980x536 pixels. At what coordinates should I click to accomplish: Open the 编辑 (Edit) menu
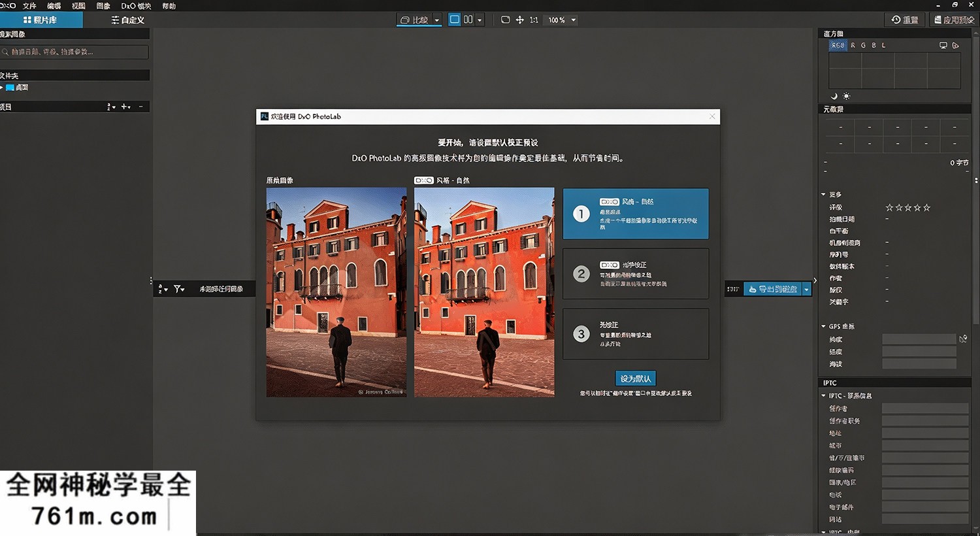pos(54,6)
